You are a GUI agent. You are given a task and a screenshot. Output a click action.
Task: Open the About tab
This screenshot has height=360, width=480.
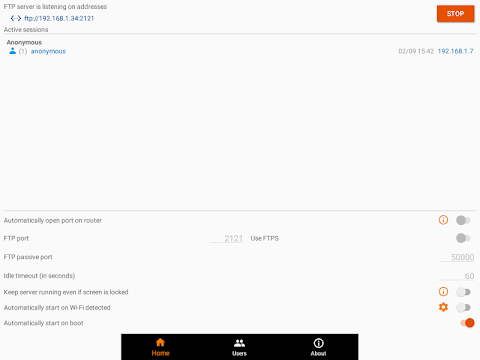pos(318,347)
